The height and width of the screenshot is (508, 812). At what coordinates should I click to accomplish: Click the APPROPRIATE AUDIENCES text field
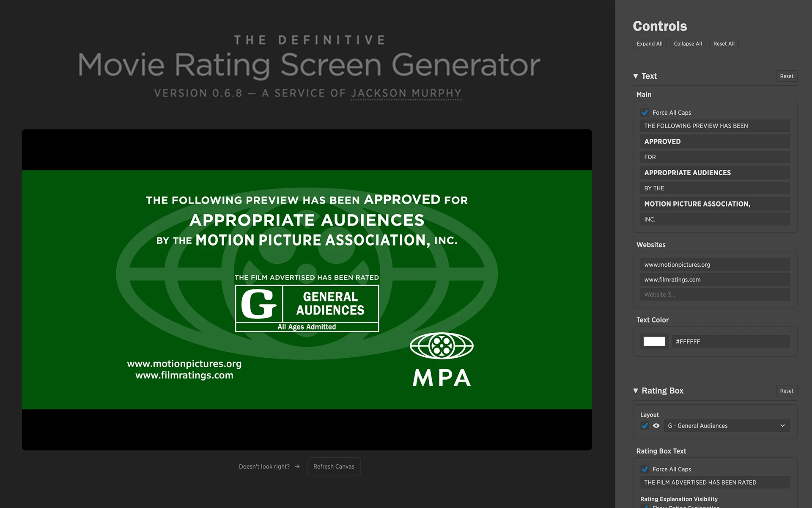click(x=715, y=173)
